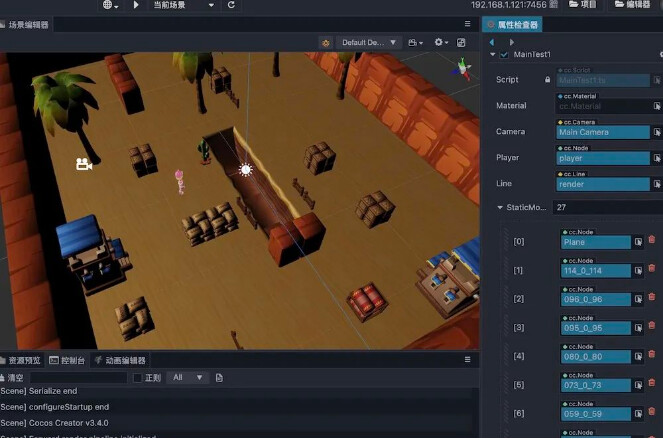Click the QR code icon beside IP address
Viewport: 663px width, 440px height.
click(553, 5)
